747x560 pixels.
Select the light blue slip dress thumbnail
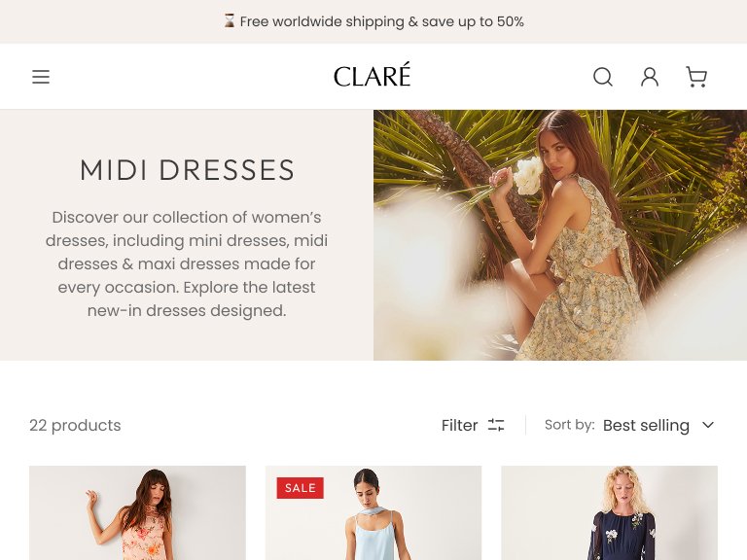(x=373, y=513)
